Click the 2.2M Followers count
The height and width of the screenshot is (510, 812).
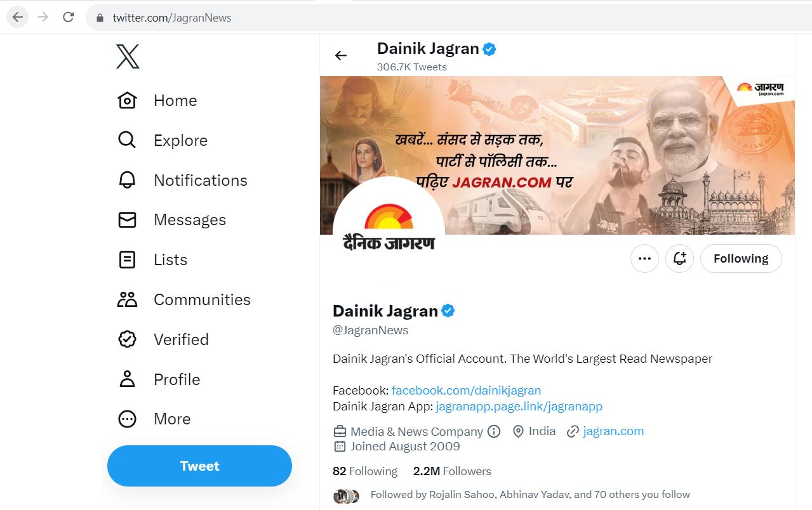pyautogui.click(x=452, y=471)
